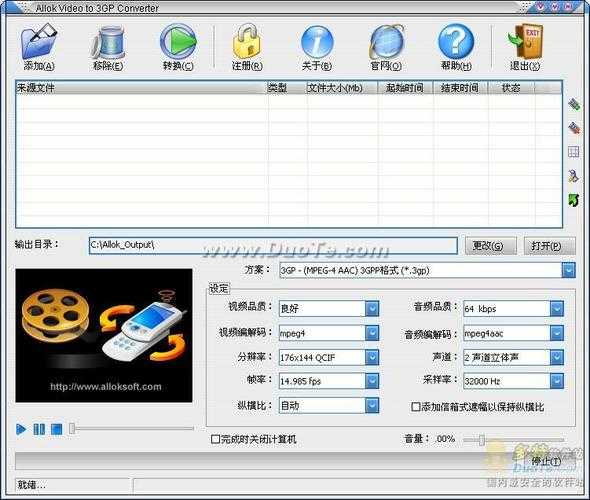Click the 停止(T) stop button

pos(546,461)
